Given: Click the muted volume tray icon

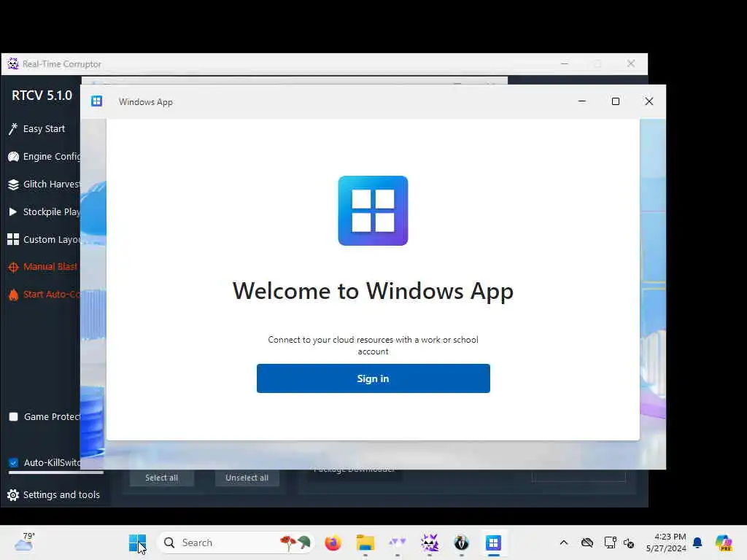Looking at the screenshot, I should [x=629, y=542].
